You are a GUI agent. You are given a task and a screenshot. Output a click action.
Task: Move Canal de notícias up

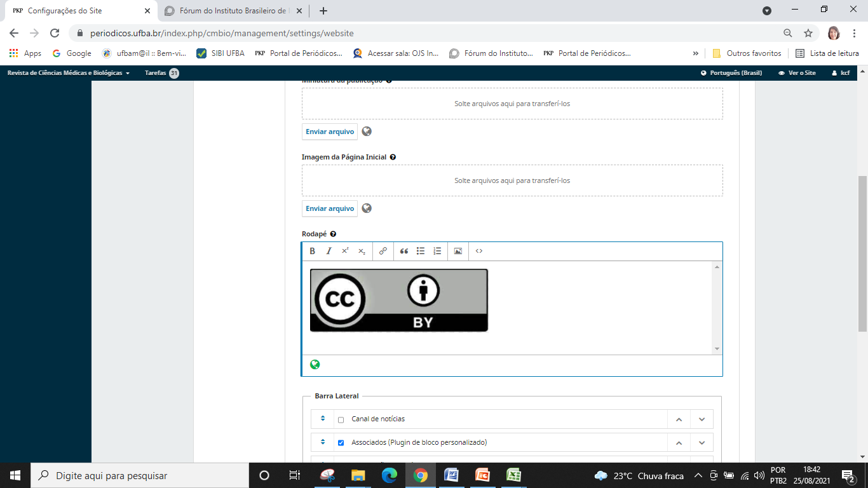(679, 419)
